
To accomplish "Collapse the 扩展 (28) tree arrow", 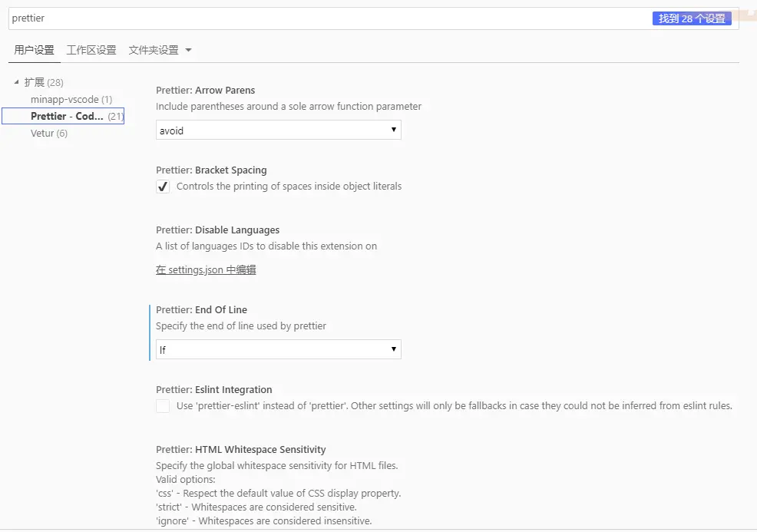I will [16, 82].
